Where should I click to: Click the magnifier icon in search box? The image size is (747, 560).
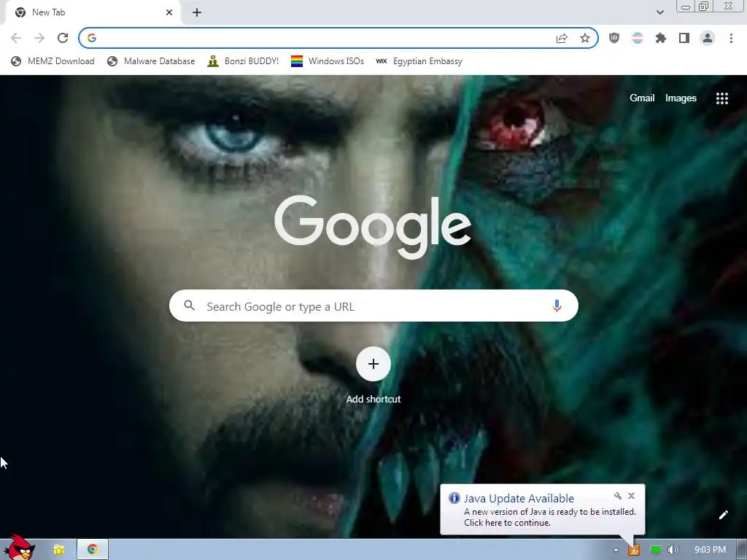(189, 306)
